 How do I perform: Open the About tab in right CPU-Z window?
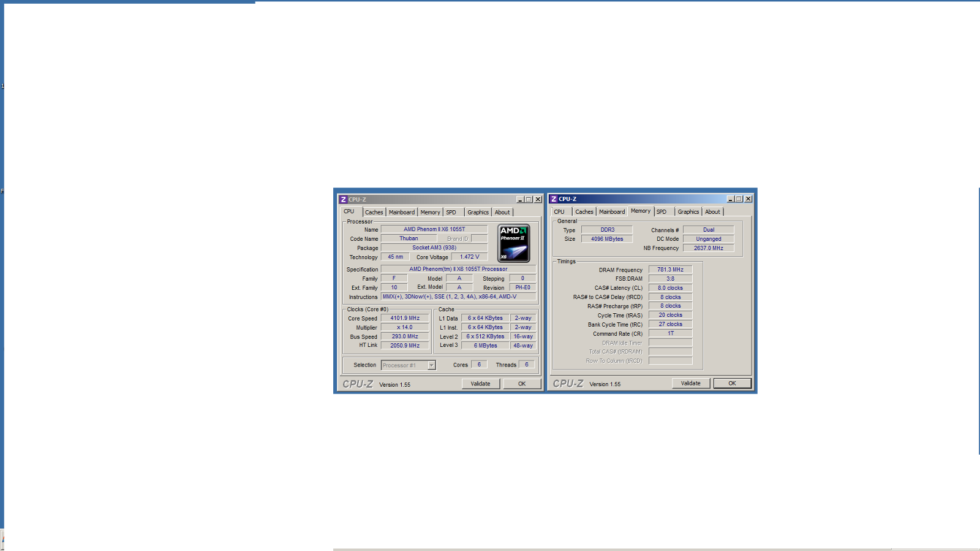click(712, 211)
